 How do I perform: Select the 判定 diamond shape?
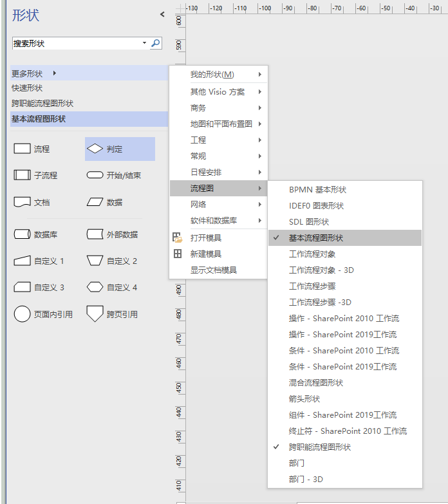[120, 149]
